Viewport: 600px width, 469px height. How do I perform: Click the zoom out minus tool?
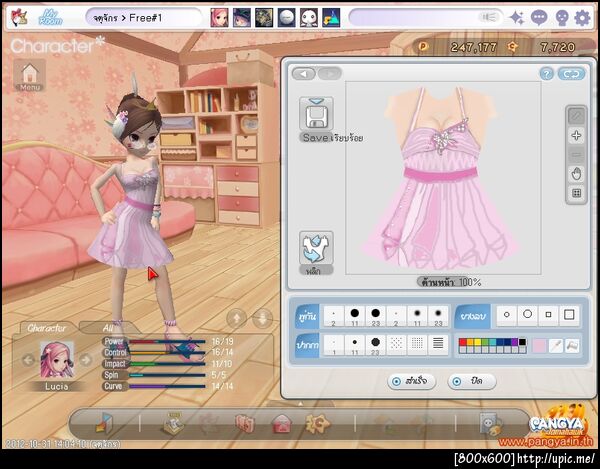(x=576, y=155)
